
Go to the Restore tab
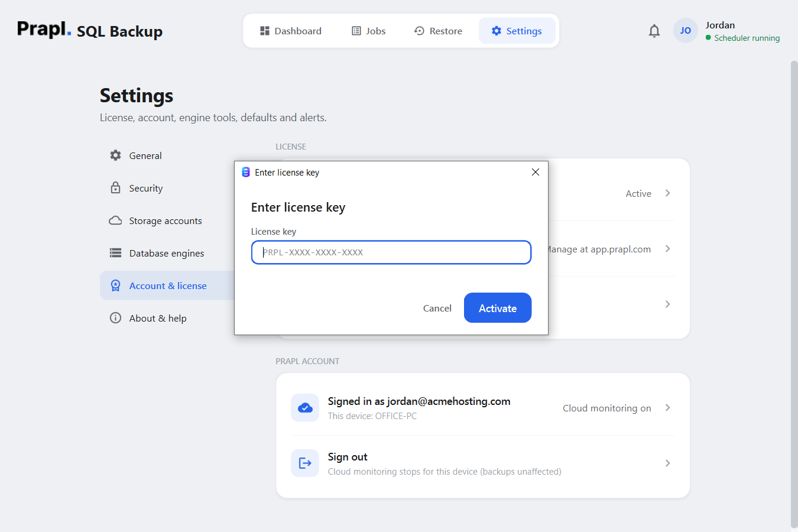pyautogui.click(x=438, y=31)
